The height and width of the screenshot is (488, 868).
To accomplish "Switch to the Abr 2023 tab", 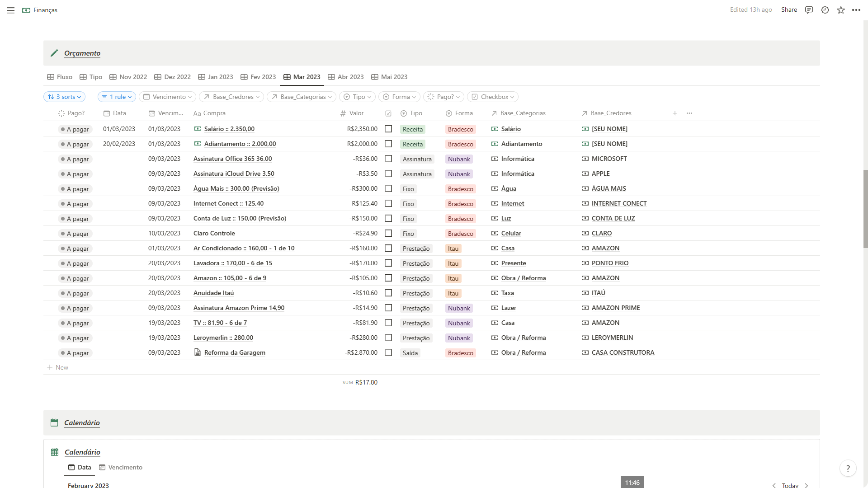I will tap(346, 77).
